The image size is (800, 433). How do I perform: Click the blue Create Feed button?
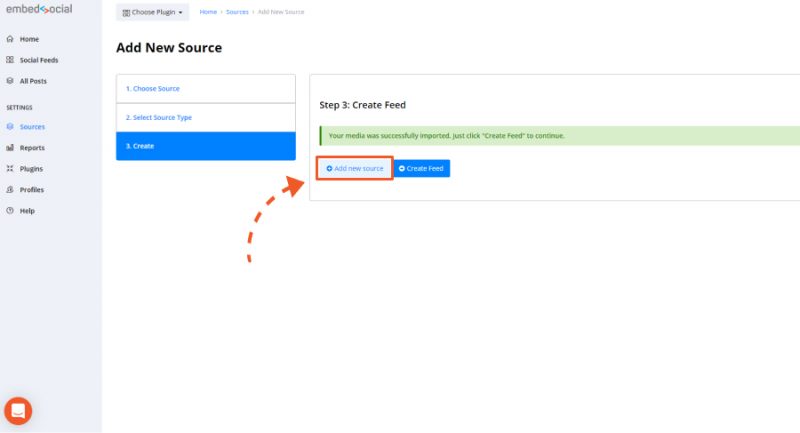click(421, 168)
